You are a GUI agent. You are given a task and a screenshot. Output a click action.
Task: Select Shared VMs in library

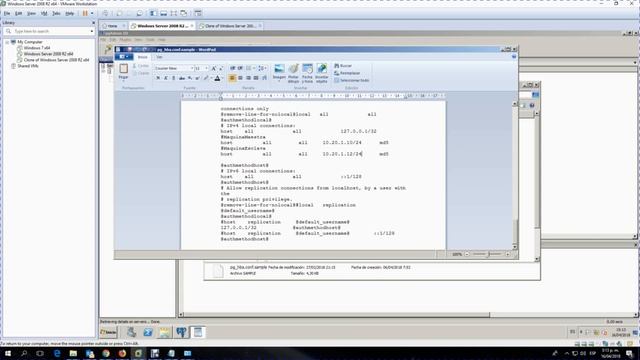[27, 66]
